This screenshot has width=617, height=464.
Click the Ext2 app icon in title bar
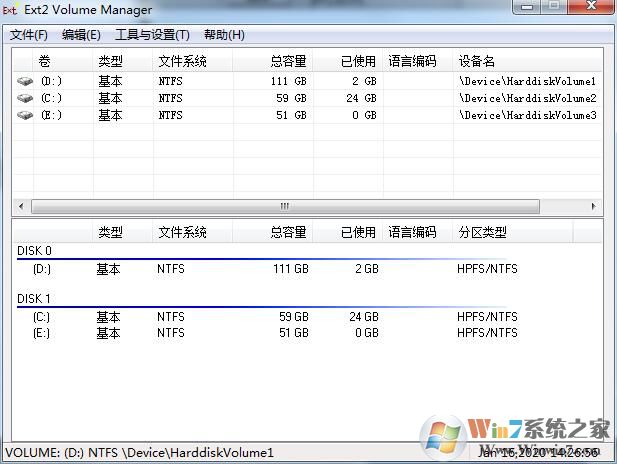[9, 9]
